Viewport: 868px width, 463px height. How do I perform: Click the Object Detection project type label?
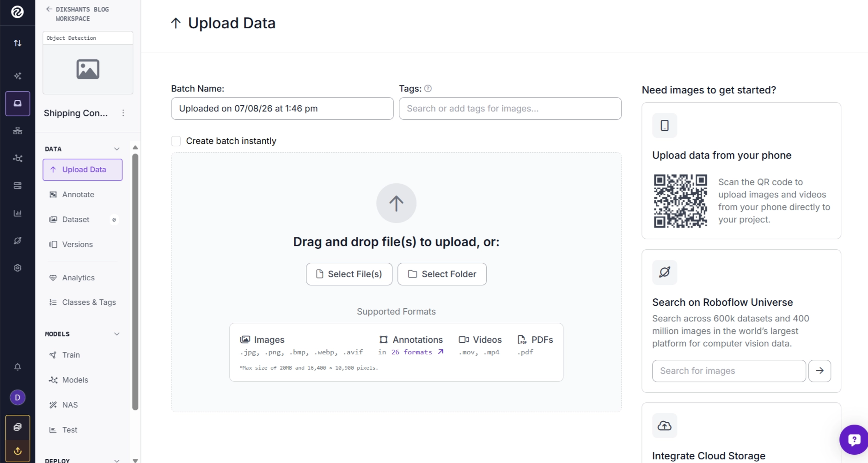[x=71, y=38]
